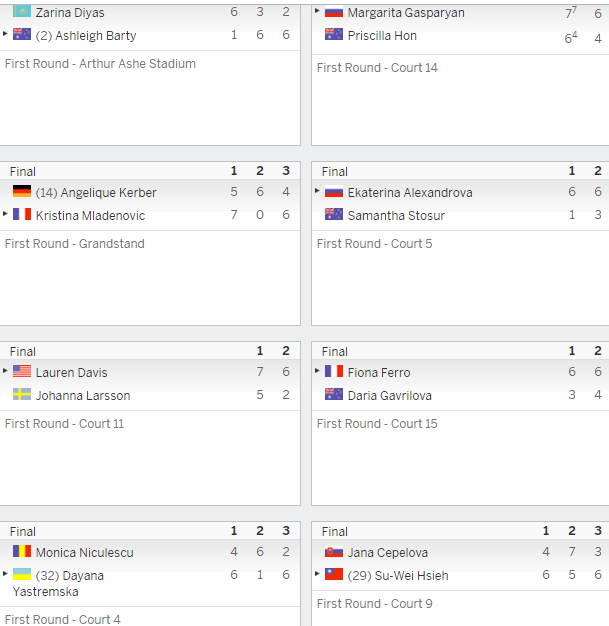Click the US flag beside Lauren Davis
Viewport: 609px width, 626px height.
pyautogui.click(x=22, y=371)
